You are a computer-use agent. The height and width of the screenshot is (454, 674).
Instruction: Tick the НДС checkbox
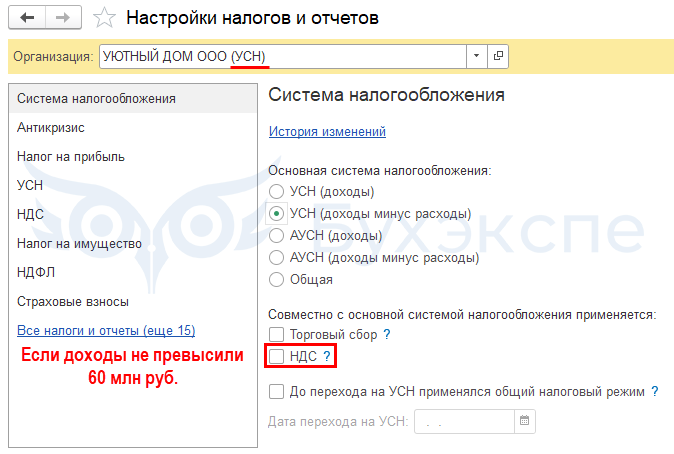coord(276,356)
